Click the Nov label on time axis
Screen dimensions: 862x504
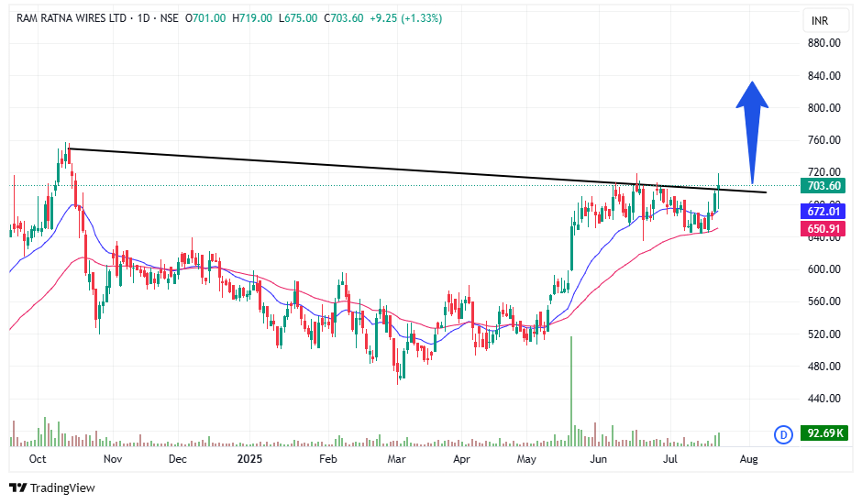[113, 459]
